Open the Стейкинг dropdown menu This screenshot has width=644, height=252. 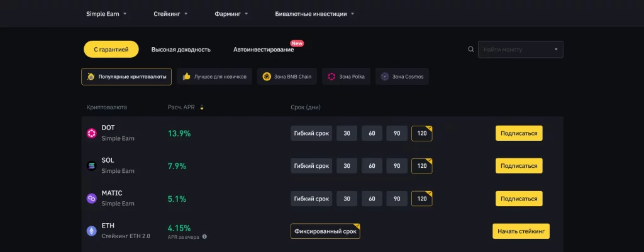[x=171, y=14]
